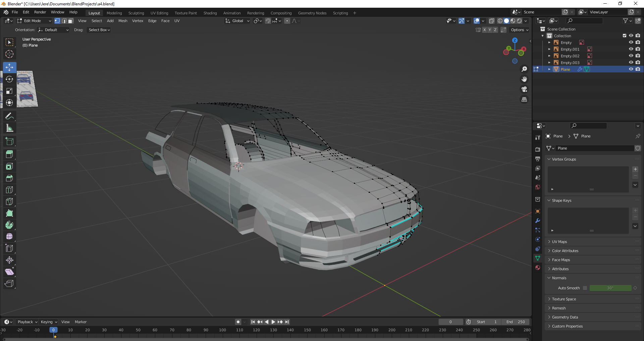
Task: Enable edge select mode
Action: click(64, 21)
